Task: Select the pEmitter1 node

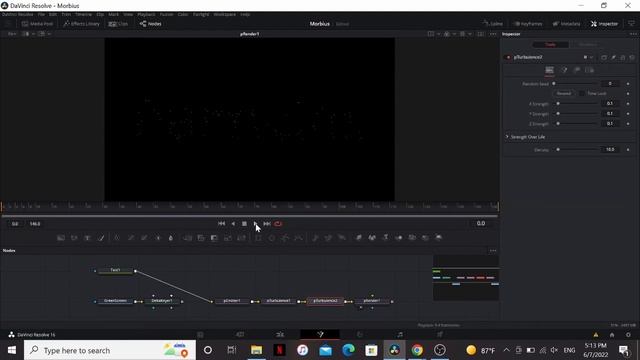Action: tap(232, 301)
